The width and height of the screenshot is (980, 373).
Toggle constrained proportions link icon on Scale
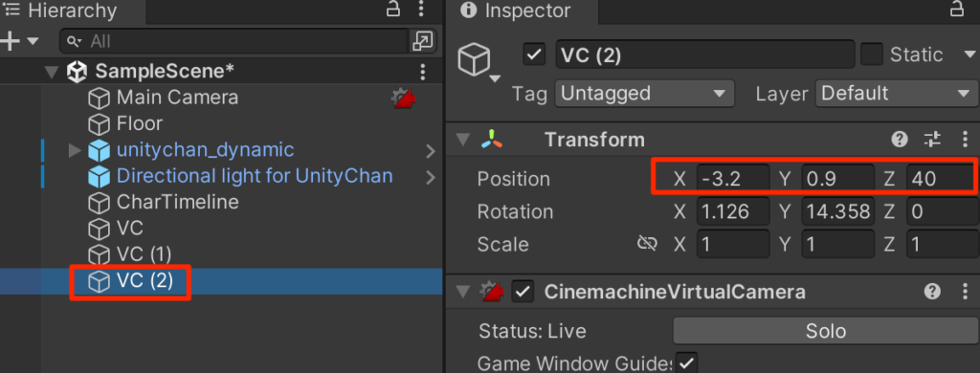647,244
